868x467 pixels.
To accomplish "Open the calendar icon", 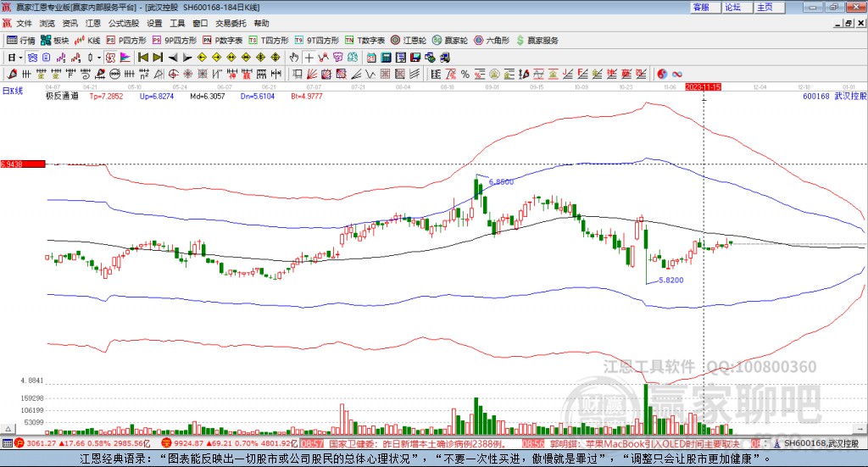I will [371, 58].
